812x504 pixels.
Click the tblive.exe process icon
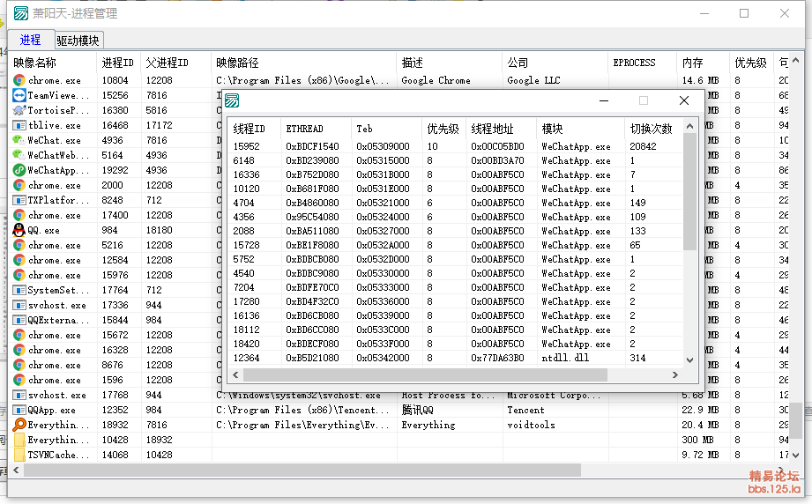(19, 125)
